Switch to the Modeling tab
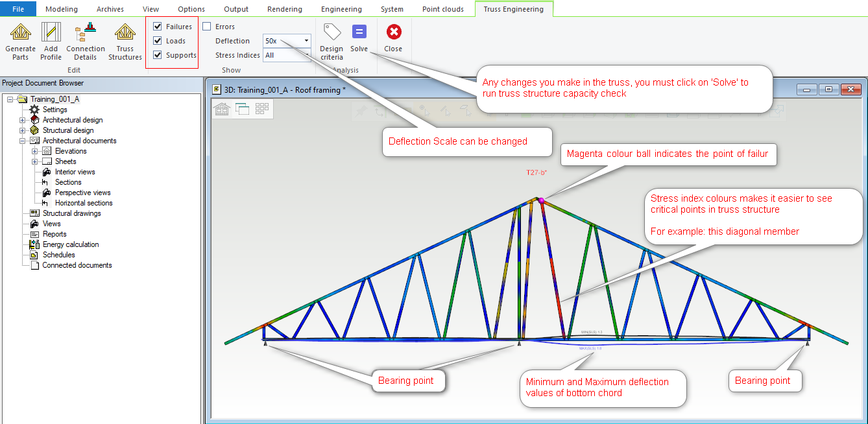 pyautogui.click(x=62, y=9)
